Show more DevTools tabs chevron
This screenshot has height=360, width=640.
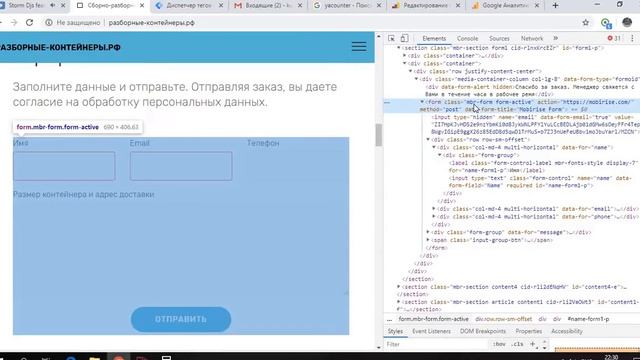556,38
